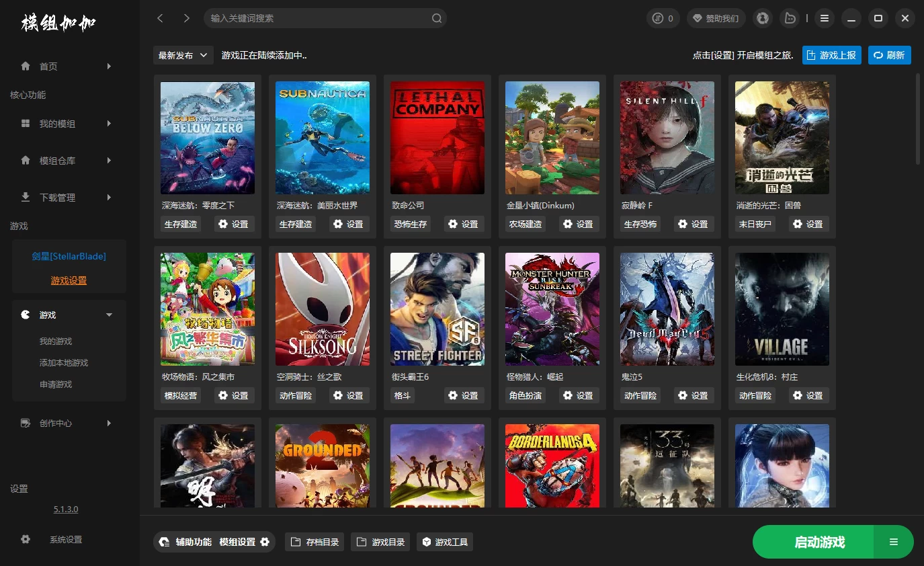Expand the 我的模组 sidebar item
924x566 pixels.
click(108, 124)
